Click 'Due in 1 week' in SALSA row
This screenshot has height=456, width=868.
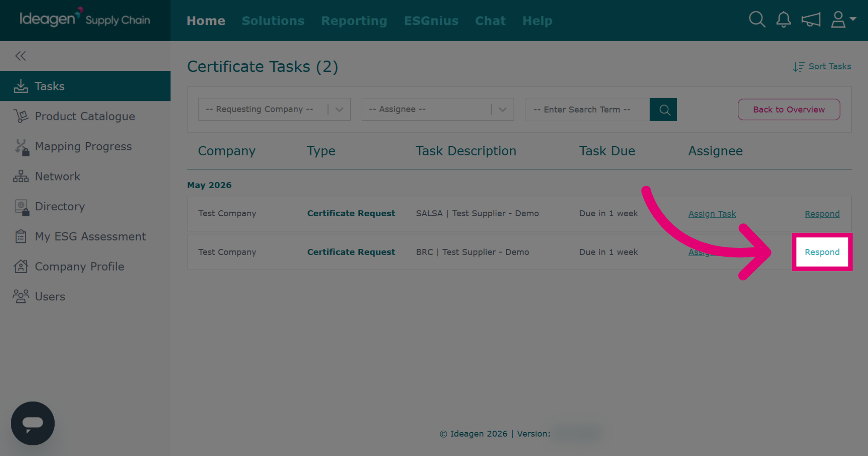(609, 213)
